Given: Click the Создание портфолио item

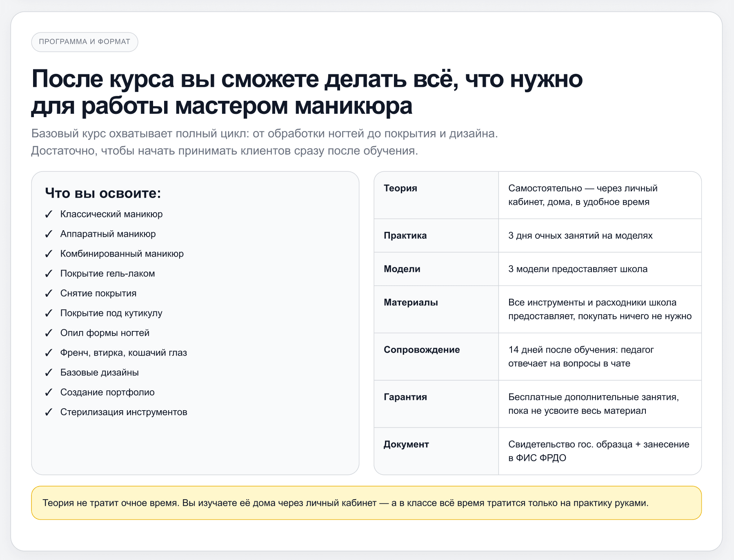Looking at the screenshot, I should [x=107, y=392].
